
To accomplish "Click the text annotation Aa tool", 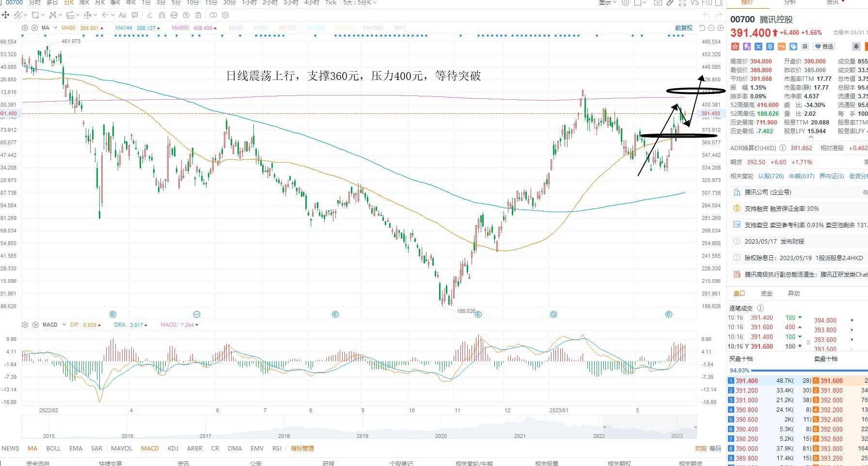I will [x=123, y=15].
